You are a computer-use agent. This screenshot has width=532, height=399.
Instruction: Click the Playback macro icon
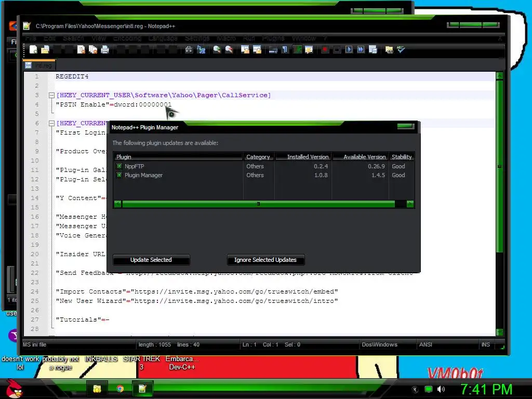tap(349, 49)
